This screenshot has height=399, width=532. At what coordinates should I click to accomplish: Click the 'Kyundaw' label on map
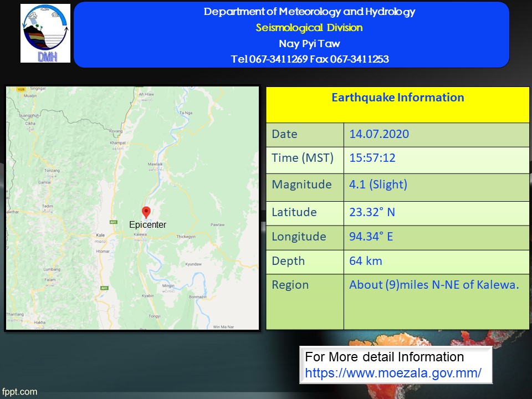[193, 264]
